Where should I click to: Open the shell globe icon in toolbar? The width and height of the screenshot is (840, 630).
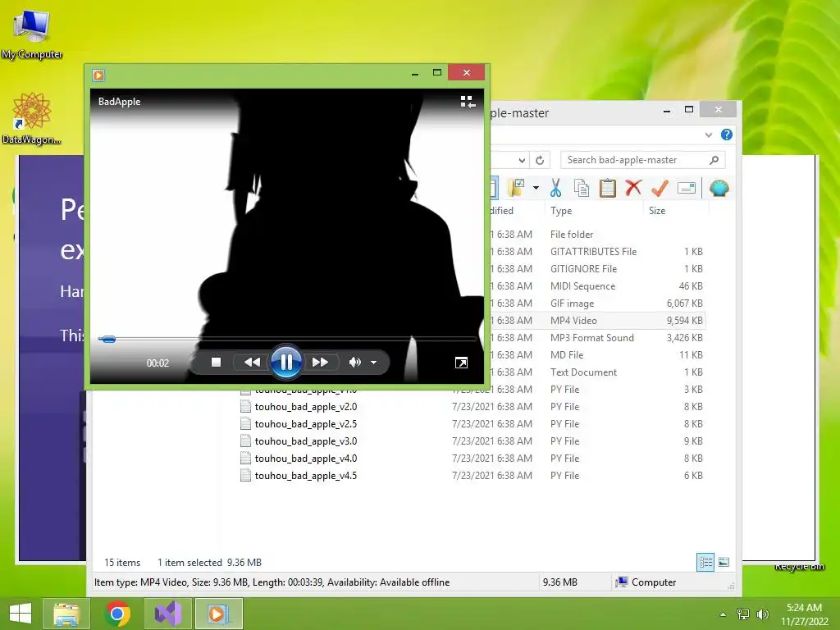point(719,188)
